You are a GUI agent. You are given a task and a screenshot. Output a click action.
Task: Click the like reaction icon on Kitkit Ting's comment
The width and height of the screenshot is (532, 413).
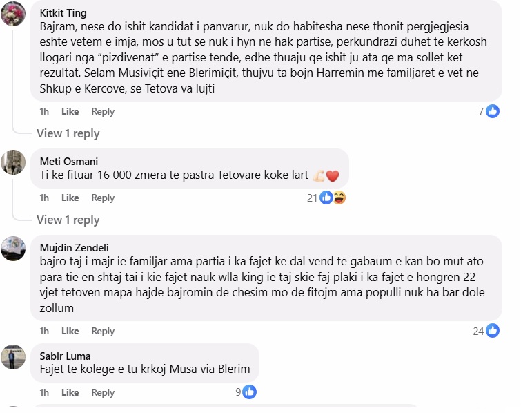492,111
